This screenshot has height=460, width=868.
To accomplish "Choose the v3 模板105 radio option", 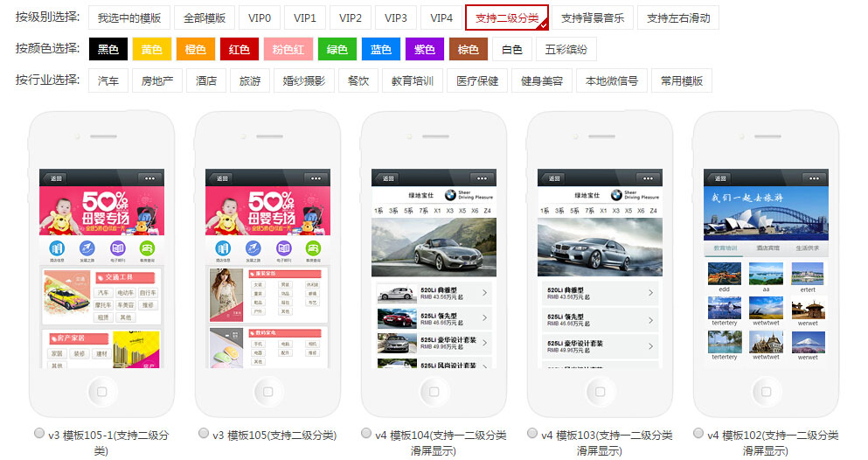I will 204,433.
